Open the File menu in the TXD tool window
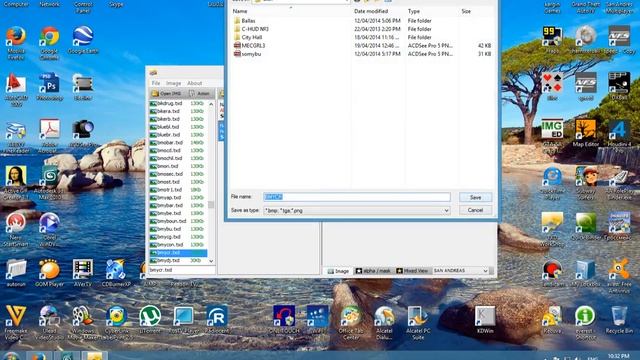This screenshot has width=640, height=360. click(x=156, y=83)
